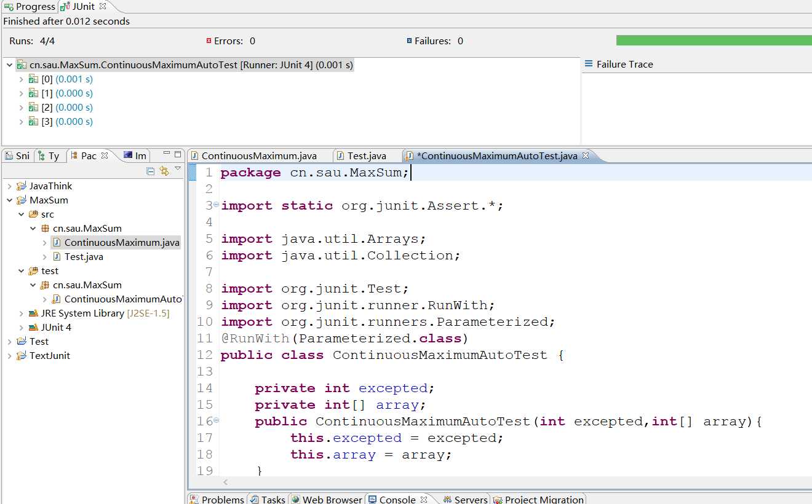Expand JUnit test result [1]
The width and height of the screenshot is (812, 504).
[22, 93]
